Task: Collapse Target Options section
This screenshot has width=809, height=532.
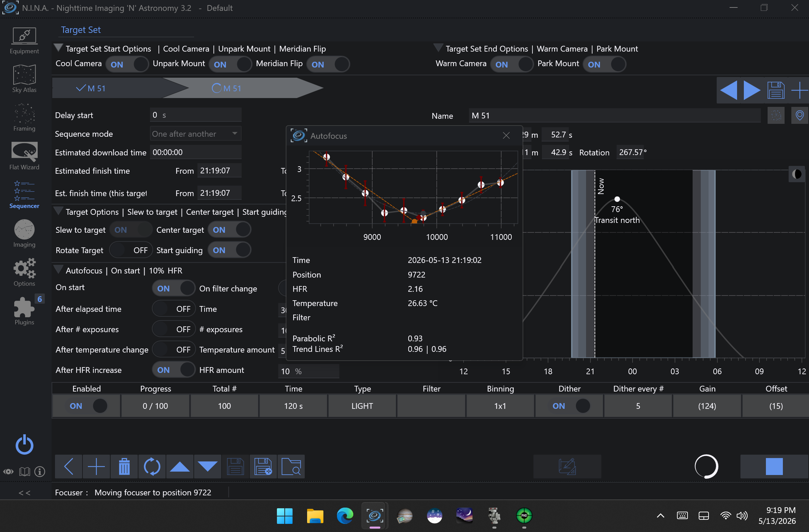Action: click(x=58, y=211)
